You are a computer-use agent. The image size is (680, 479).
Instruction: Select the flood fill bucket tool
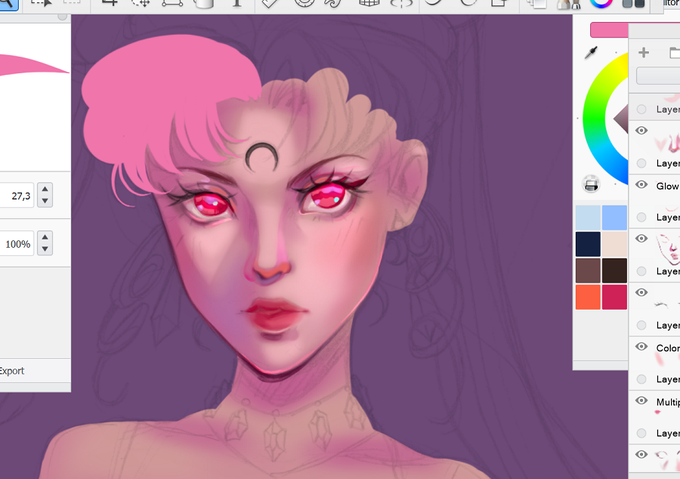coord(203,4)
